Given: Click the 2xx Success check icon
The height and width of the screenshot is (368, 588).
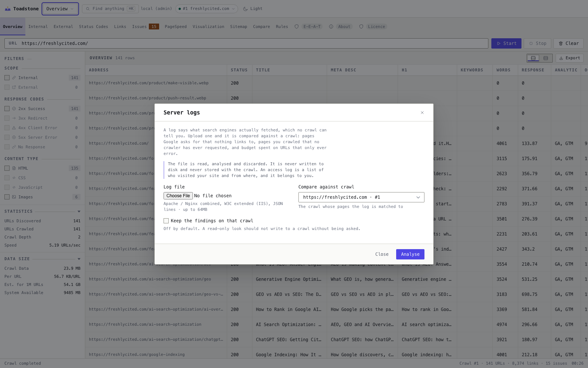Looking at the screenshot, I should pos(14,109).
